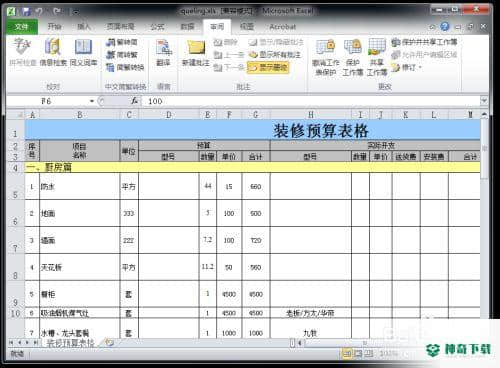The image size is (500, 368).
Task: Open the Research (信息检索) tool
Action: pos(53,52)
